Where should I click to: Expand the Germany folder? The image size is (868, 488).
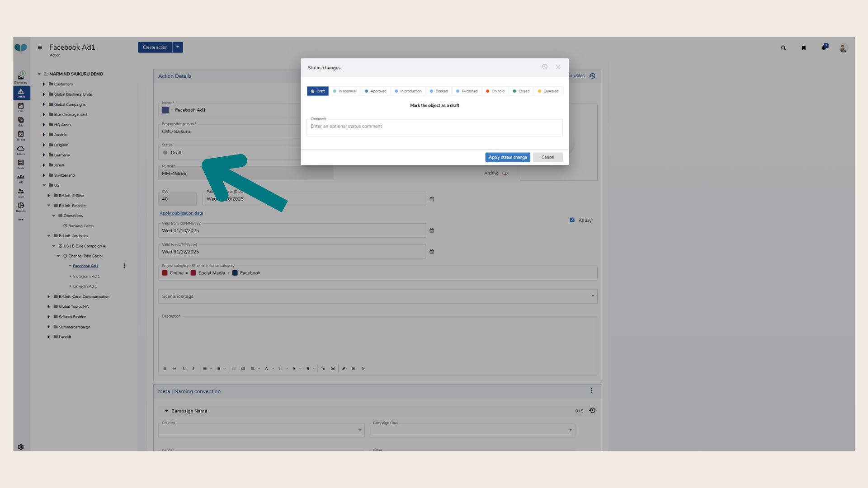pos(44,155)
